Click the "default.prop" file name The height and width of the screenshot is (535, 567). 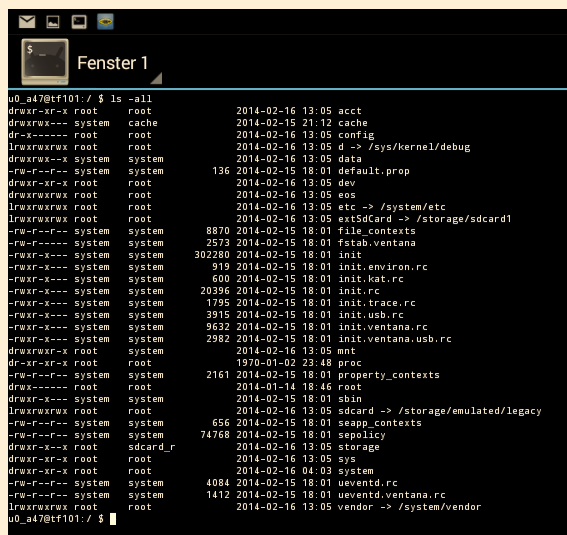click(374, 171)
